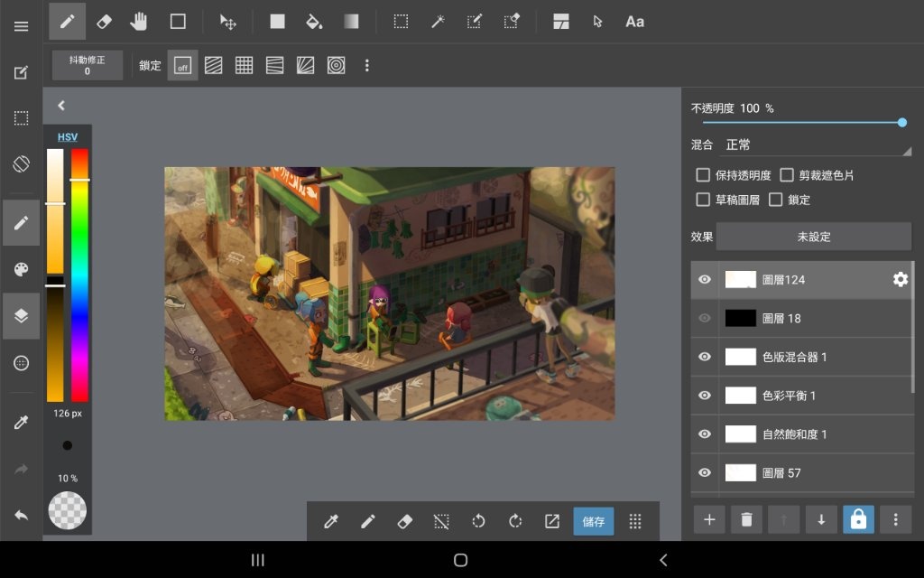
Task: Open the 混合 blend mode dropdown
Action: tap(816, 145)
